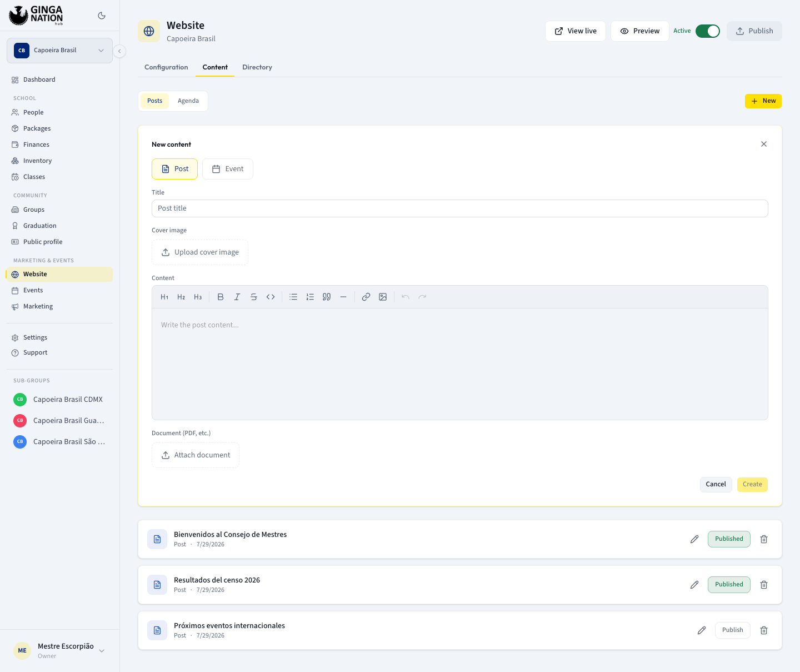The image size is (800, 672).
Task: Apply Heading 3 formatting
Action: point(198,297)
